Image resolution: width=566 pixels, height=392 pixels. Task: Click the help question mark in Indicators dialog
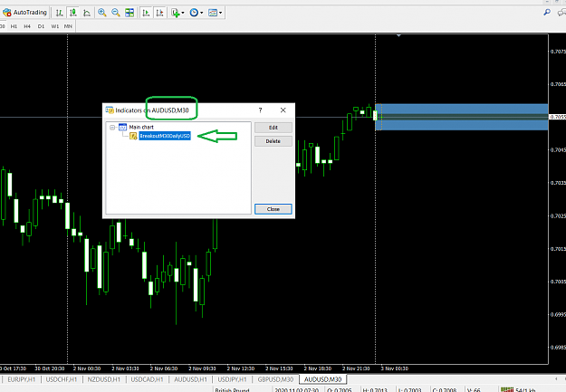click(x=260, y=110)
